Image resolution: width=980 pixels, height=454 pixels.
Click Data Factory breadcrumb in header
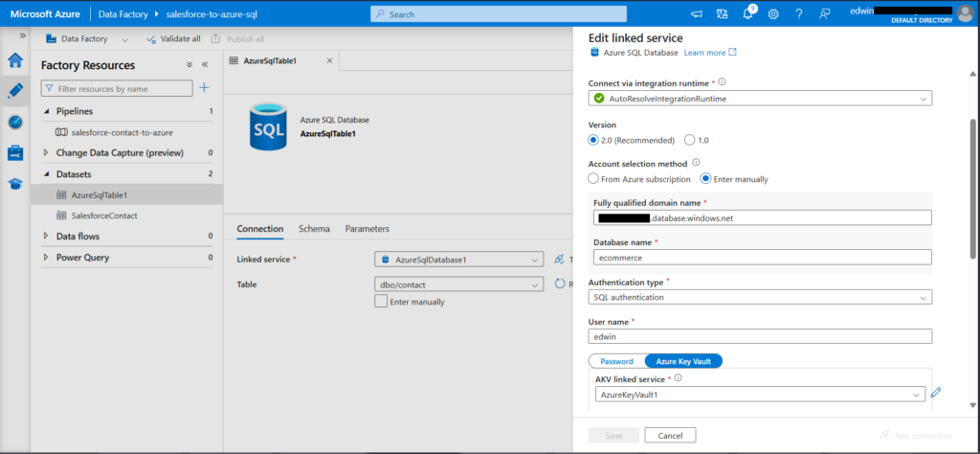tap(123, 13)
